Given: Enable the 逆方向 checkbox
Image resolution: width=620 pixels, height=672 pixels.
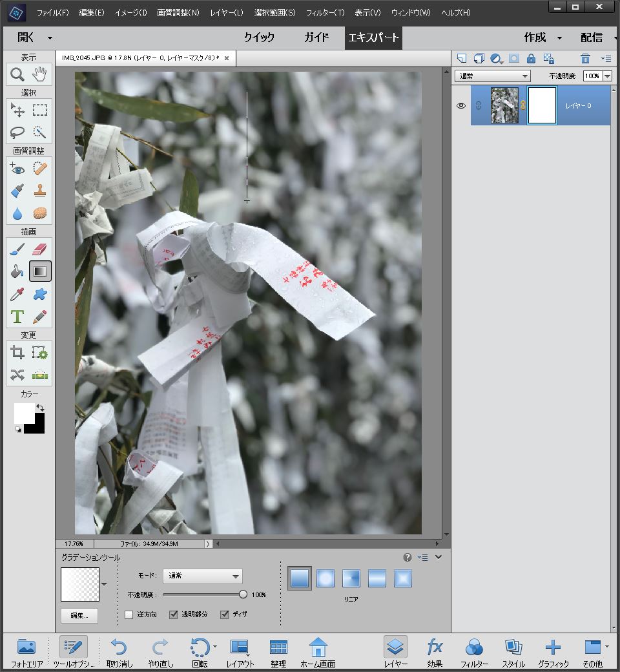Looking at the screenshot, I should pyautogui.click(x=129, y=614).
